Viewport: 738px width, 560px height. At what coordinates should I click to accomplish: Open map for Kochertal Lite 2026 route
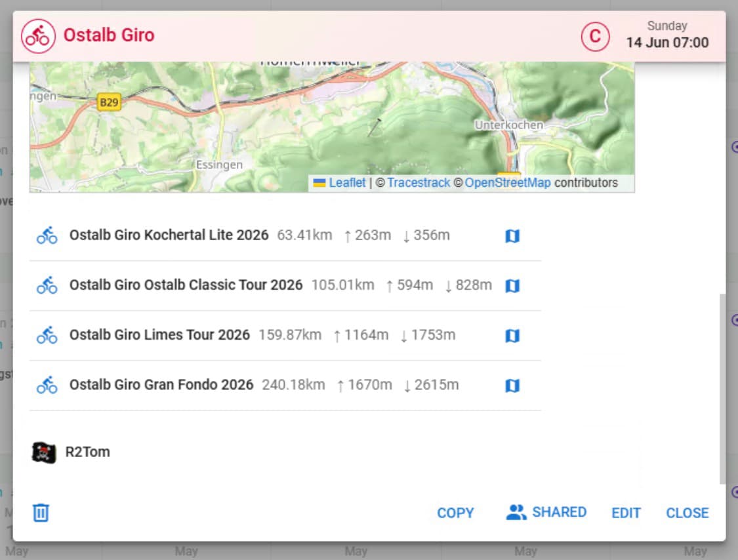click(512, 236)
